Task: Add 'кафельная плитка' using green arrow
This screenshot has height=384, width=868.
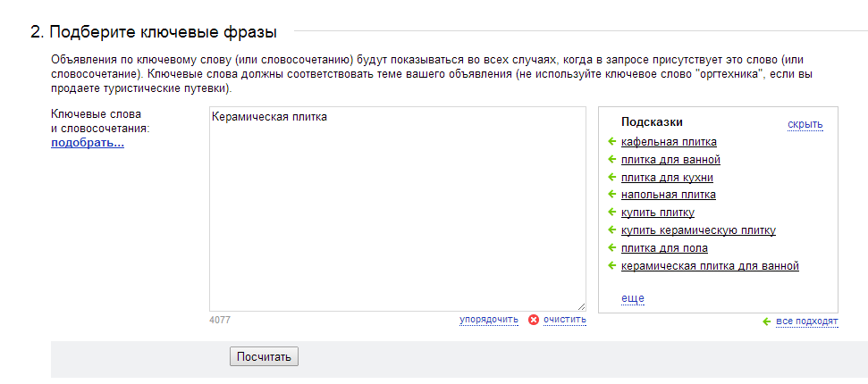Action: click(x=611, y=142)
